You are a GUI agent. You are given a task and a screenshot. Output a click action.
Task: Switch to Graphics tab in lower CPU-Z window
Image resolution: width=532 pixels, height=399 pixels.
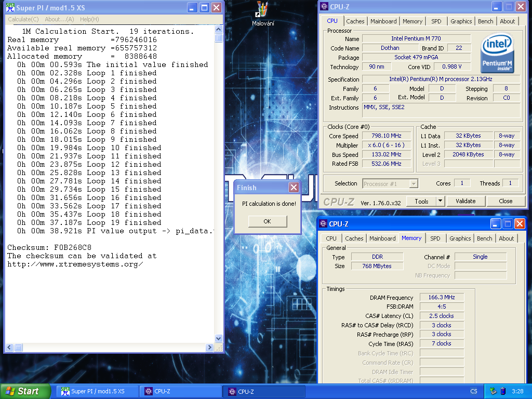(460, 238)
